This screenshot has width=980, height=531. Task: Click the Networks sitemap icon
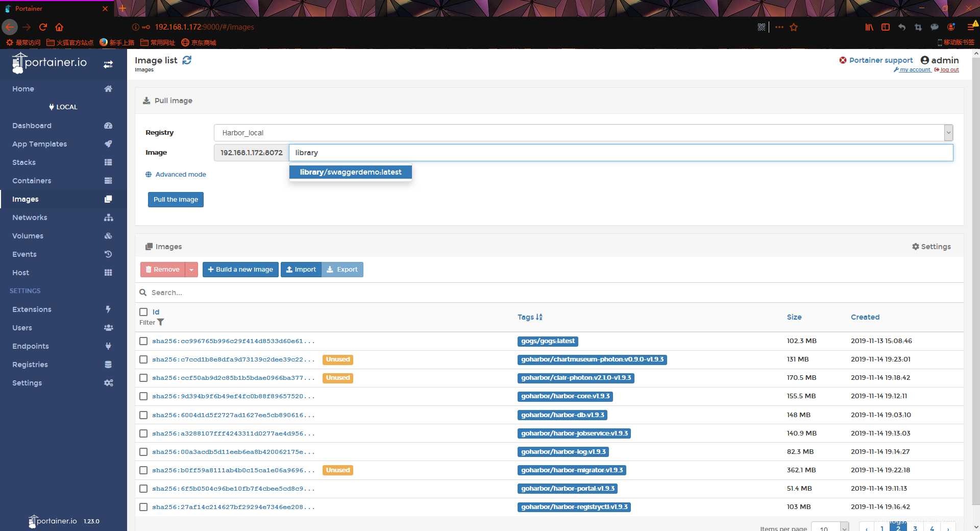tap(108, 218)
